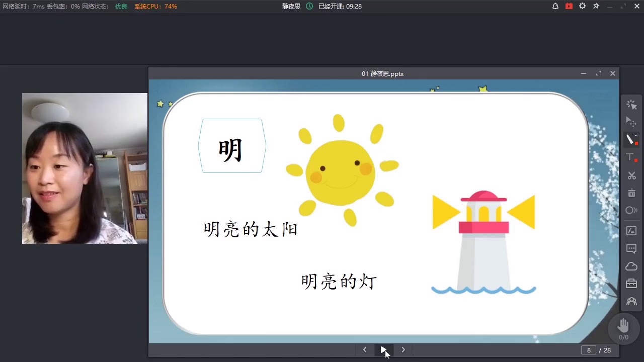
Task: Pin the classroom window on top
Action: coord(596,7)
